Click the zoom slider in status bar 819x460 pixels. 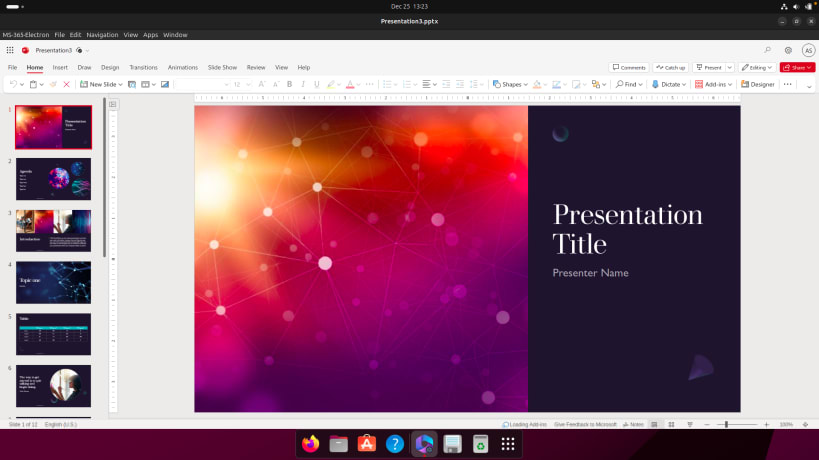point(736,424)
